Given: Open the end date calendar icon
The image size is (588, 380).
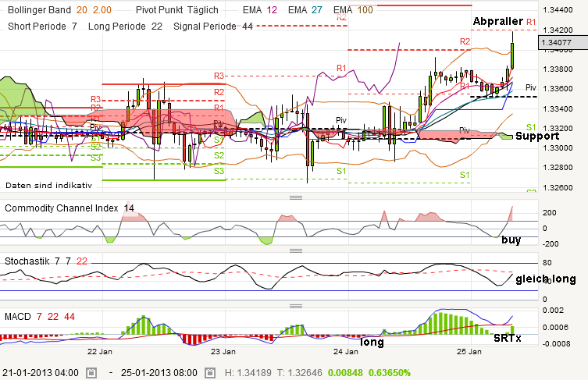Looking at the screenshot, I should click(210, 373).
